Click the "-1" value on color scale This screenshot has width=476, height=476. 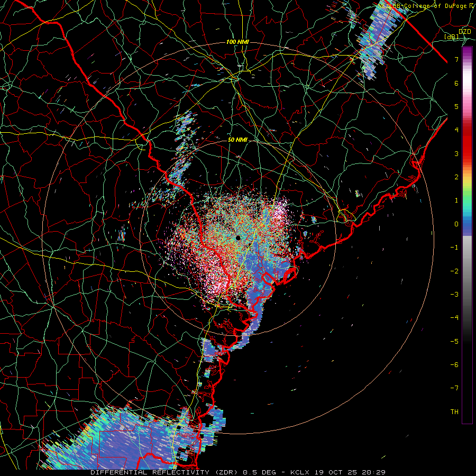(454, 248)
